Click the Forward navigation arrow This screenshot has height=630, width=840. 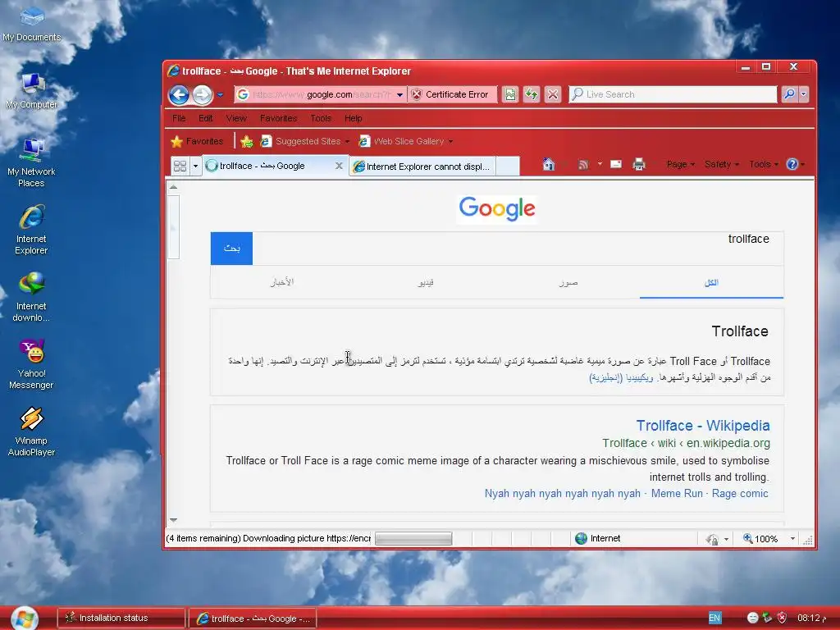pos(202,95)
